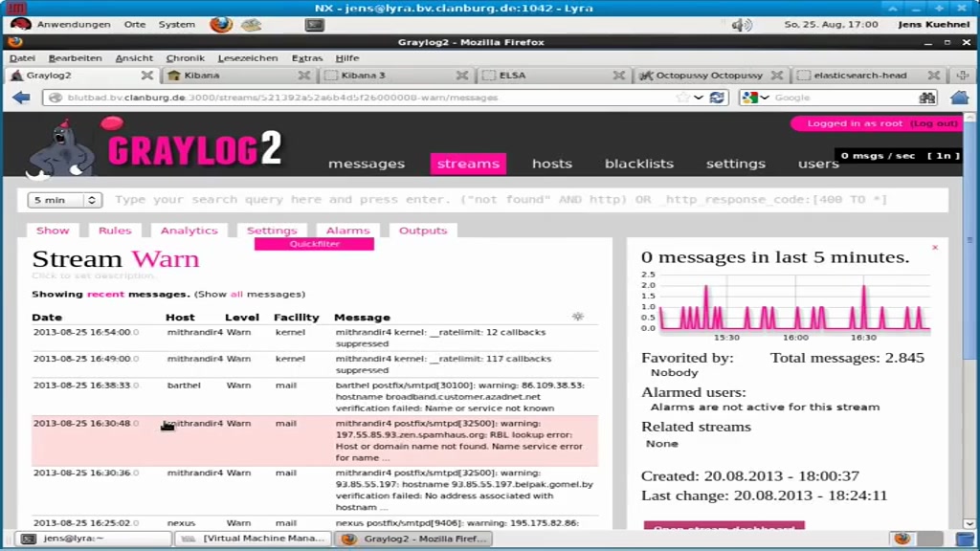The image size is (980, 551).
Task: Open the stream Alarms tab
Action: click(347, 231)
